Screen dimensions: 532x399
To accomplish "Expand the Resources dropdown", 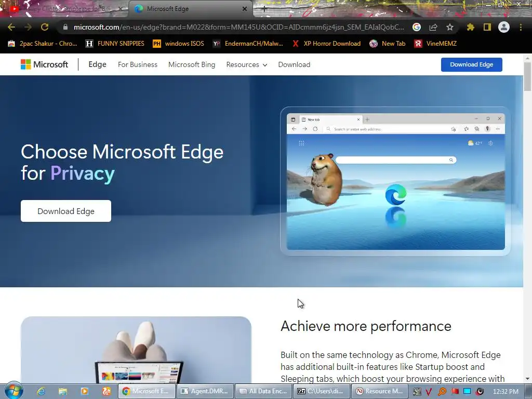I will click(x=247, y=64).
